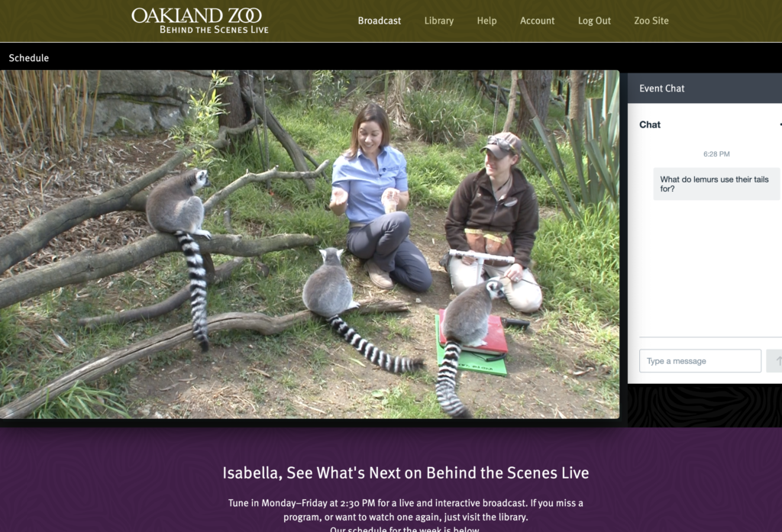Click inside the Type a message field
Image resolution: width=782 pixels, height=532 pixels.
click(x=700, y=361)
